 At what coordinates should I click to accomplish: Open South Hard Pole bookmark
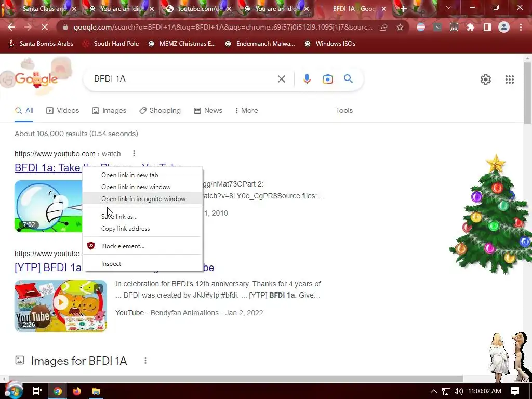pos(111,44)
